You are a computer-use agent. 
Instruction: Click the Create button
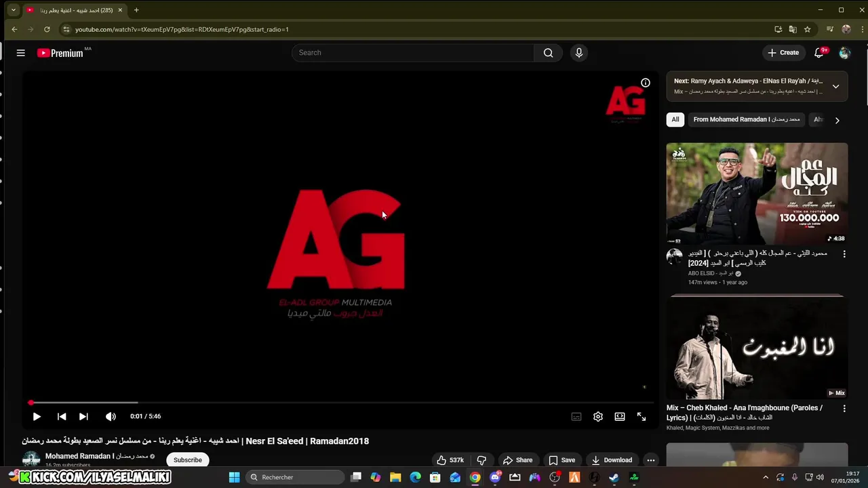point(784,53)
